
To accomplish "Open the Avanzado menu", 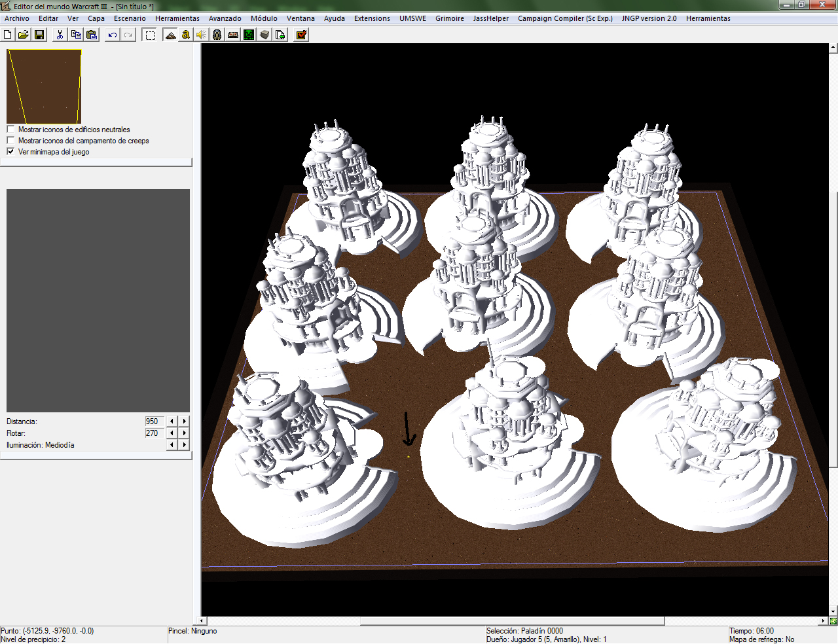I will click(225, 18).
